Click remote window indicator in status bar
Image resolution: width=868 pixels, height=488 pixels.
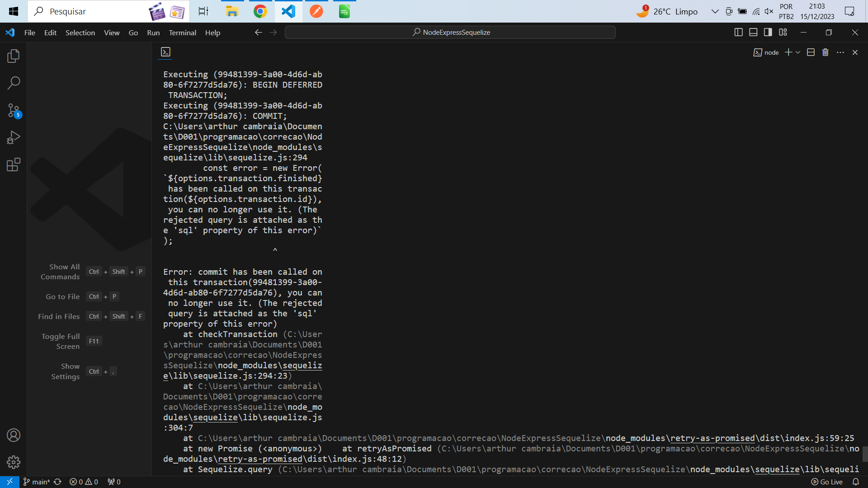click(x=9, y=482)
